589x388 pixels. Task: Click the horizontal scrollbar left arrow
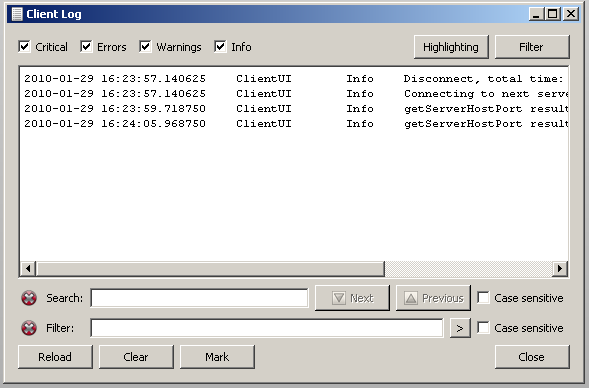[28, 269]
